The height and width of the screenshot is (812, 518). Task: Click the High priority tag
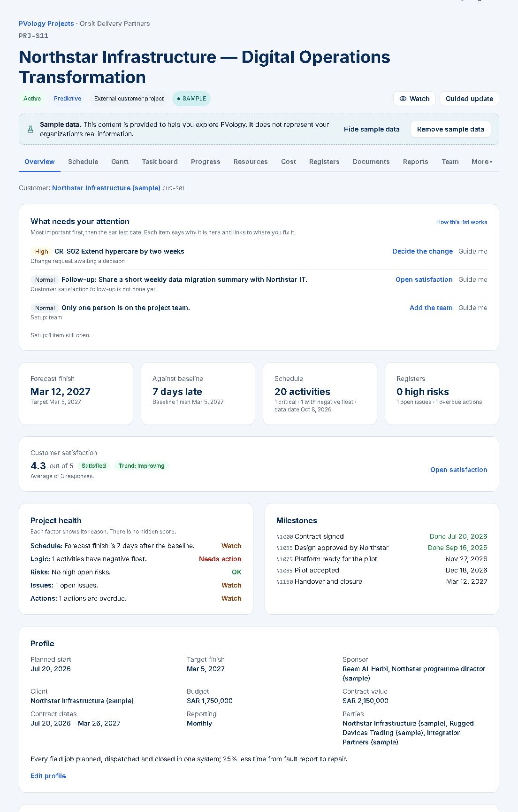click(x=41, y=252)
